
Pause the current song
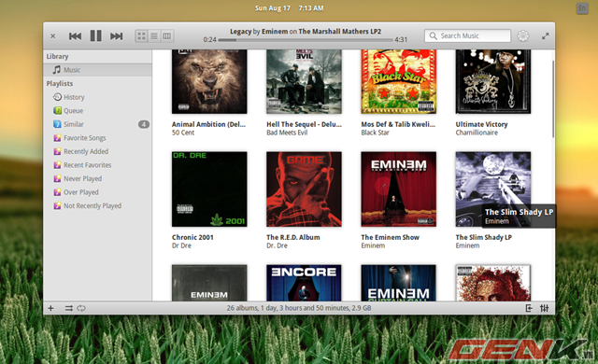[x=95, y=35]
